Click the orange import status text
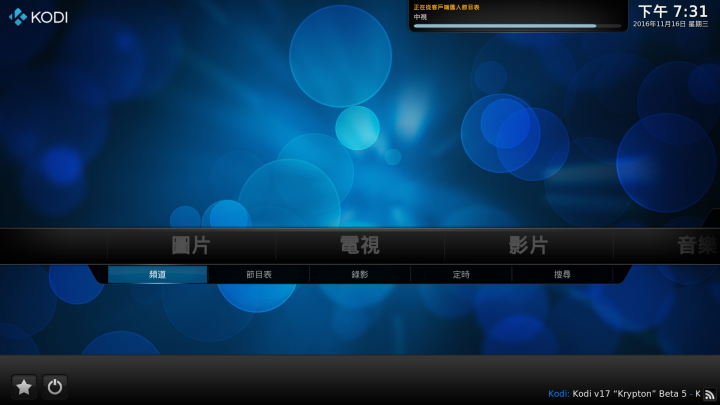 (x=446, y=7)
